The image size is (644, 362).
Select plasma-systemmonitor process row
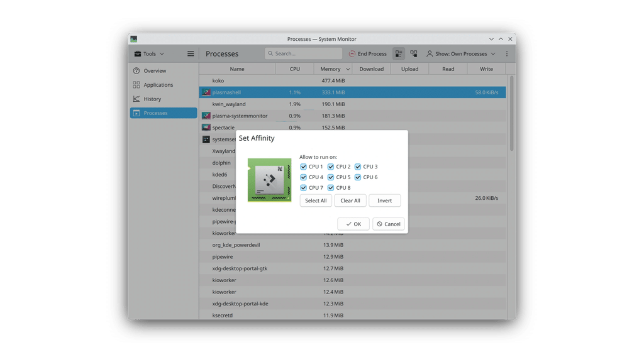[x=352, y=116]
